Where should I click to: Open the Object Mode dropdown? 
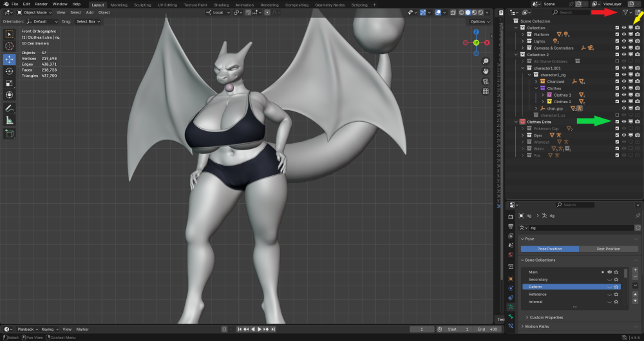(35, 12)
